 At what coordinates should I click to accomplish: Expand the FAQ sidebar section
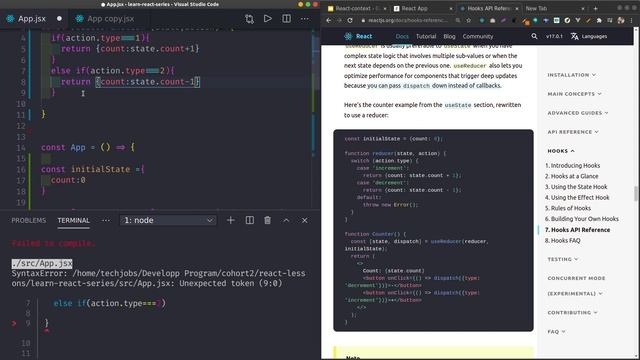pyautogui.click(x=556, y=331)
